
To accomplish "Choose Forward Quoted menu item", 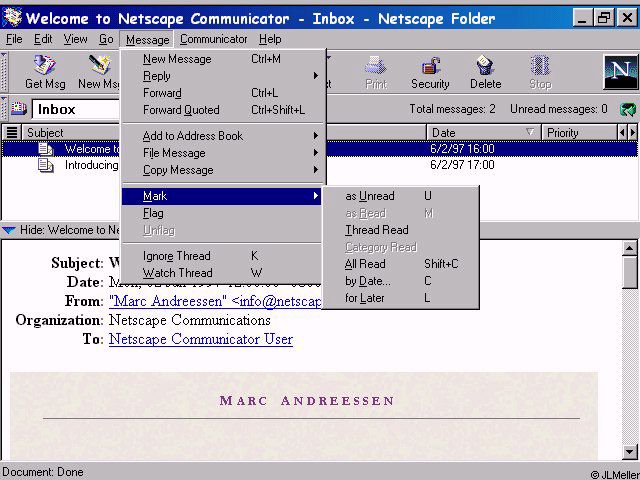I will coord(223,110).
